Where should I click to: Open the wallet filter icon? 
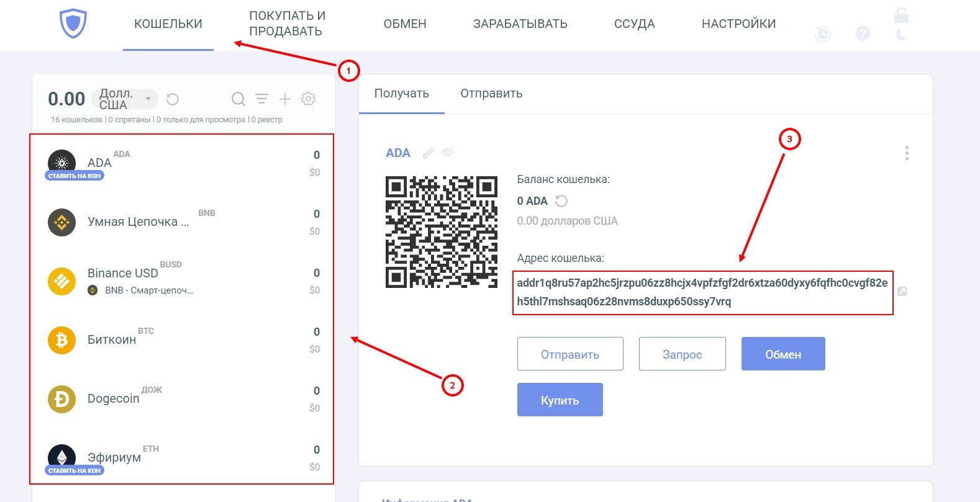[x=261, y=99]
